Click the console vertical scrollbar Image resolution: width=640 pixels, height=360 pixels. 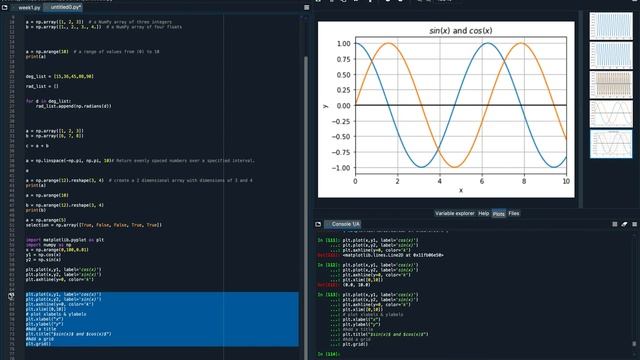[x=634, y=344]
